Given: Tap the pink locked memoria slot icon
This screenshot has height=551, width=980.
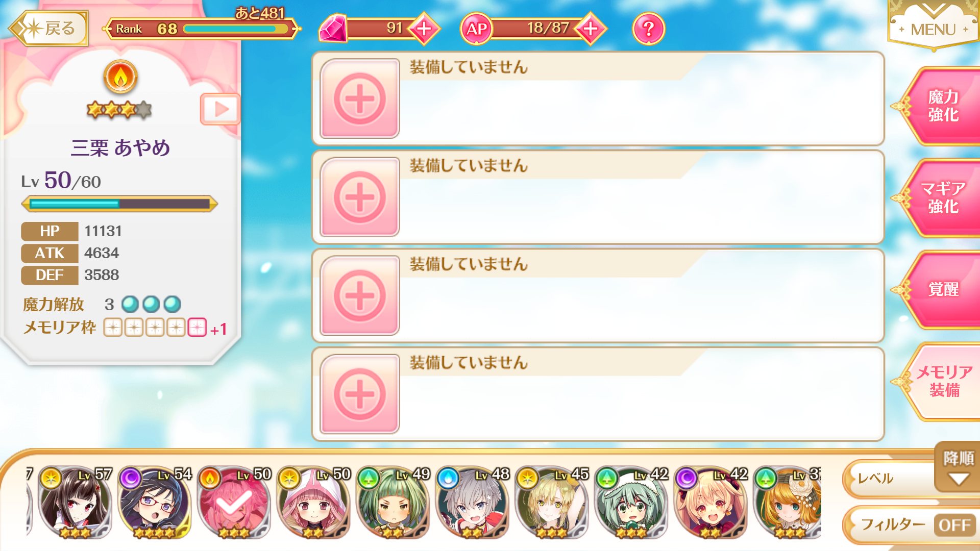Looking at the screenshot, I should [197, 328].
